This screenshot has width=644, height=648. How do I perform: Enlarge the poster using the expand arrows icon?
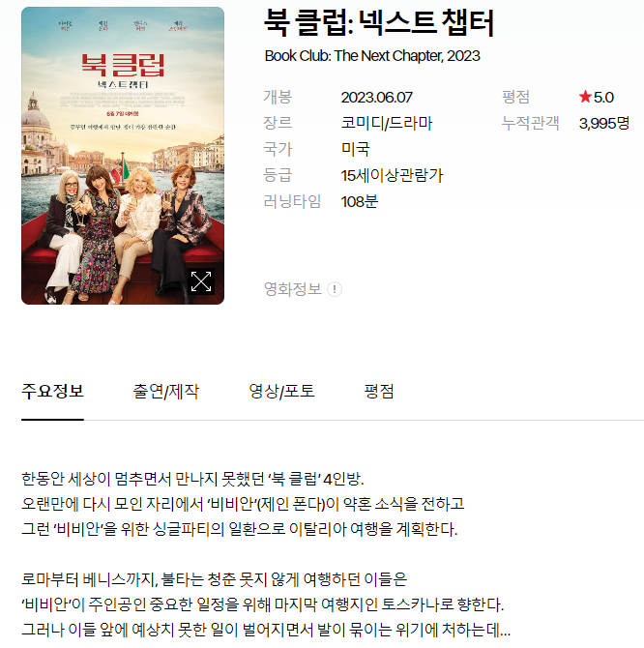coord(201,281)
